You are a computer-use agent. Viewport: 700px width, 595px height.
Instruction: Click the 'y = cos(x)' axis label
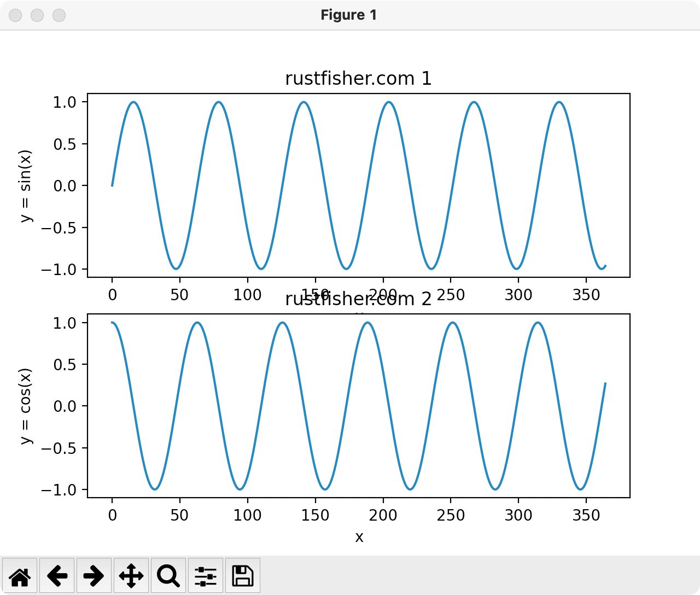(x=26, y=406)
